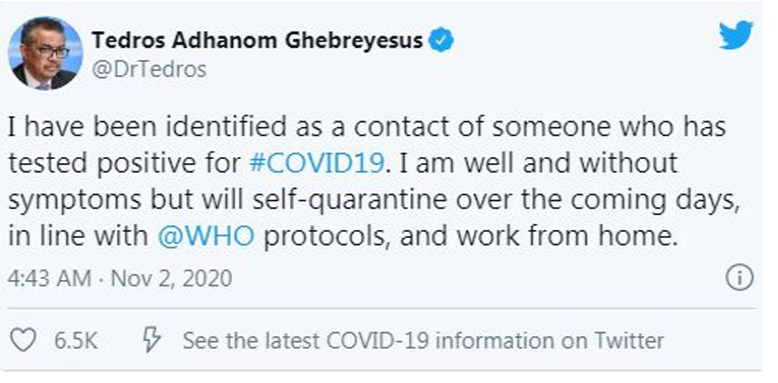Screen dimensions: 778x383
Task: See the latest COVID-19 information on Twitter
Action: pos(423,341)
